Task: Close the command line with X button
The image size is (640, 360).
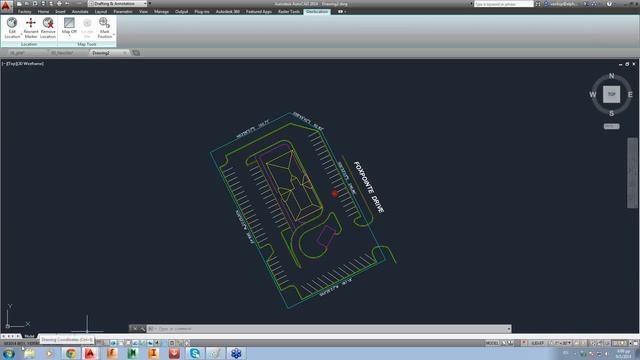Action: (135, 329)
